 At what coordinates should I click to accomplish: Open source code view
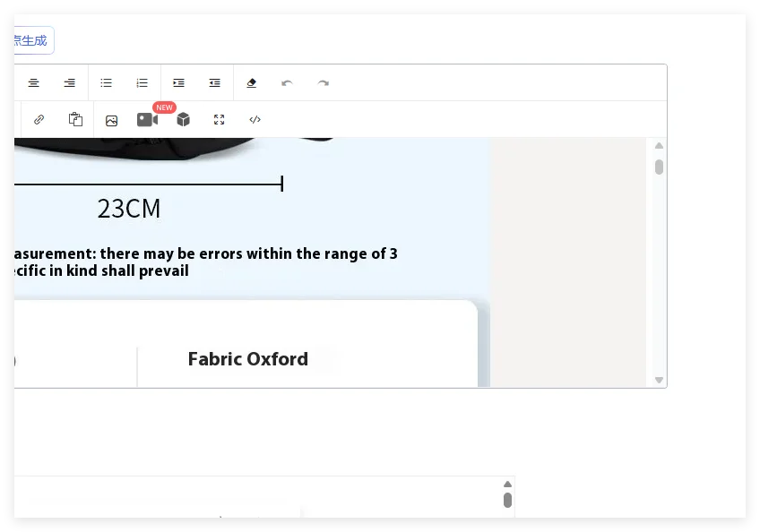[255, 120]
